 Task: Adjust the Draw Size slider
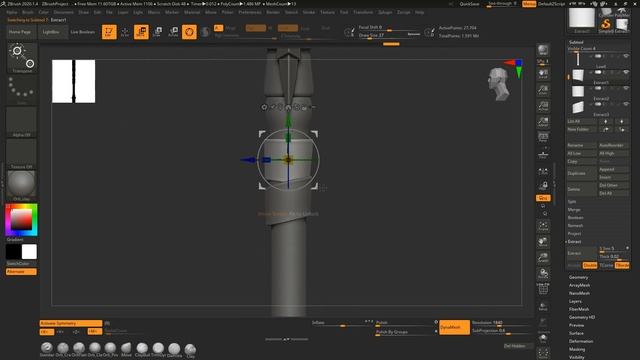pyautogui.click(x=389, y=36)
